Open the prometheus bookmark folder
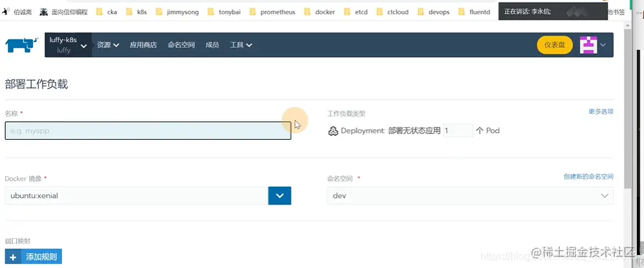The width and height of the screenshot is (644, 268). click(x=272, y=12)
